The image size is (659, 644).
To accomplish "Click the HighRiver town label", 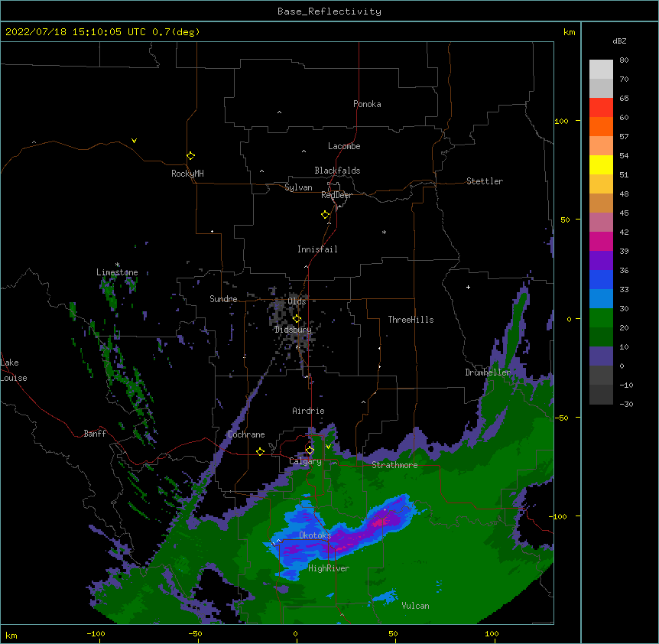I will (x=329, y=568).
